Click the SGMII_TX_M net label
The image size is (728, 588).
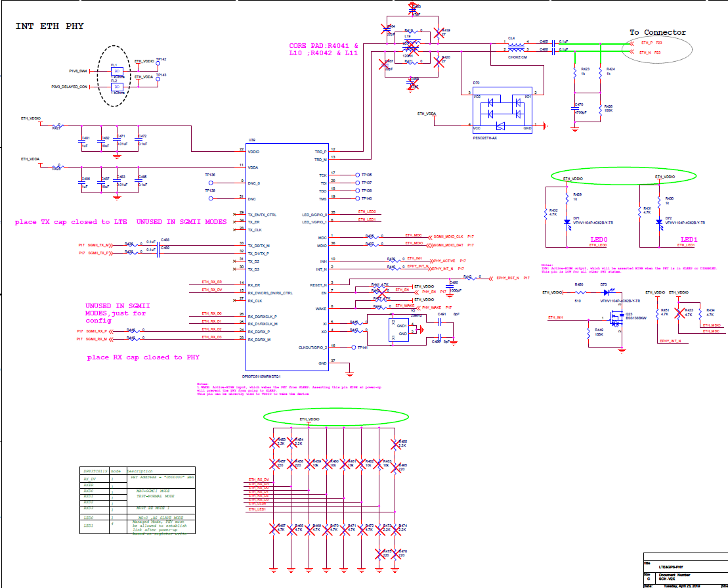(98, 245)
